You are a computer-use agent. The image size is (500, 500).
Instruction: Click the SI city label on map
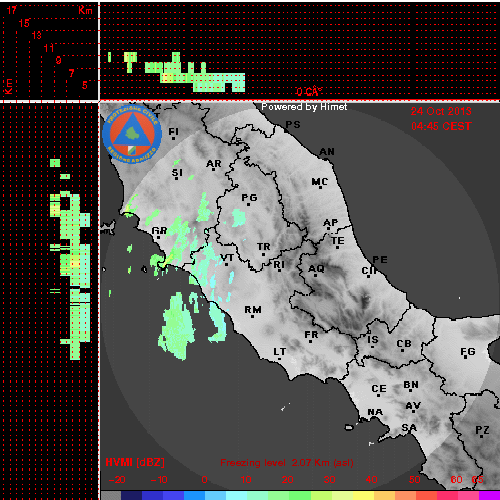coord(177,173)
